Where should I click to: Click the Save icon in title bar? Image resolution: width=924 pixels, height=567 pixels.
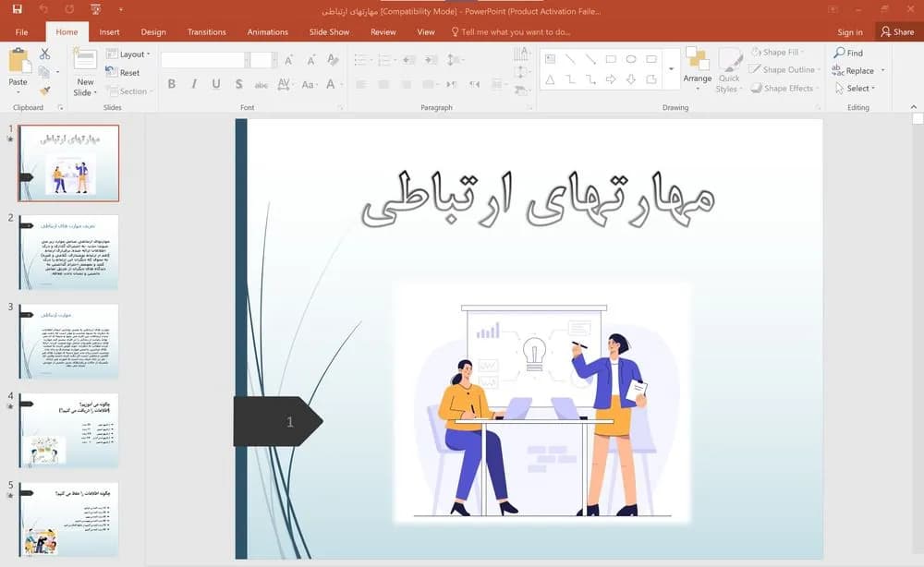[x=17, y=9]
